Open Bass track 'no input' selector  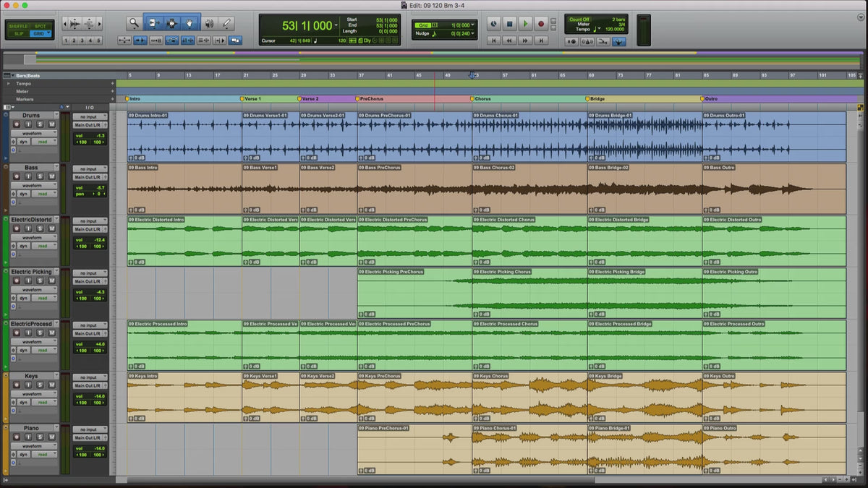point(90,168)
